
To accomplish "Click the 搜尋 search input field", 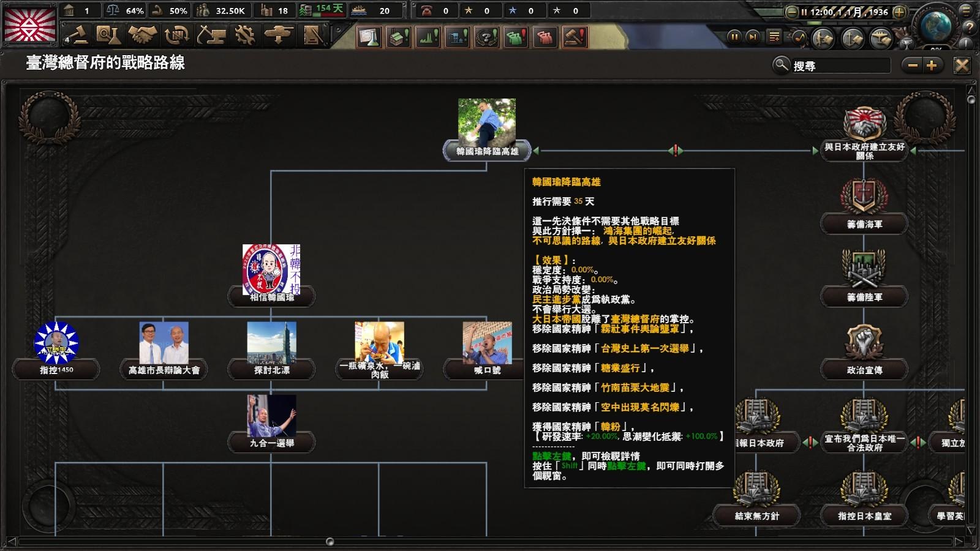I will pyautogui.click(x=840, y=66).
